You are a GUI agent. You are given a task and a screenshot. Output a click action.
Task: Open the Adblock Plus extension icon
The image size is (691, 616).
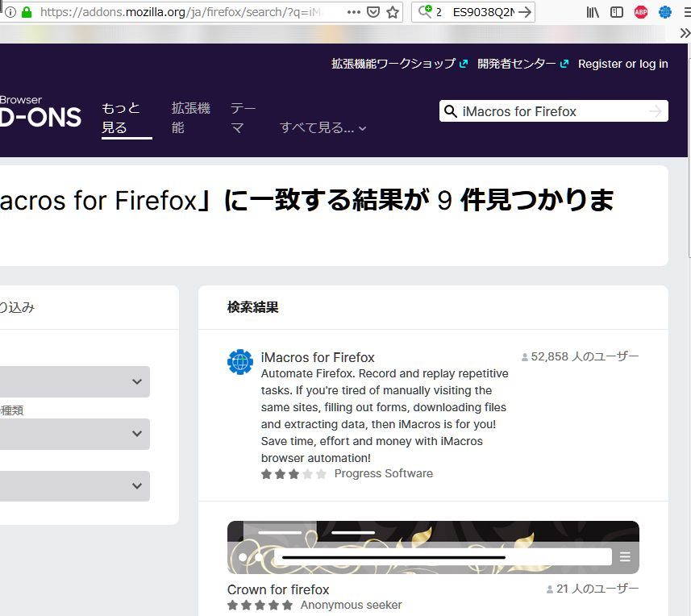(x=641, y=12)
